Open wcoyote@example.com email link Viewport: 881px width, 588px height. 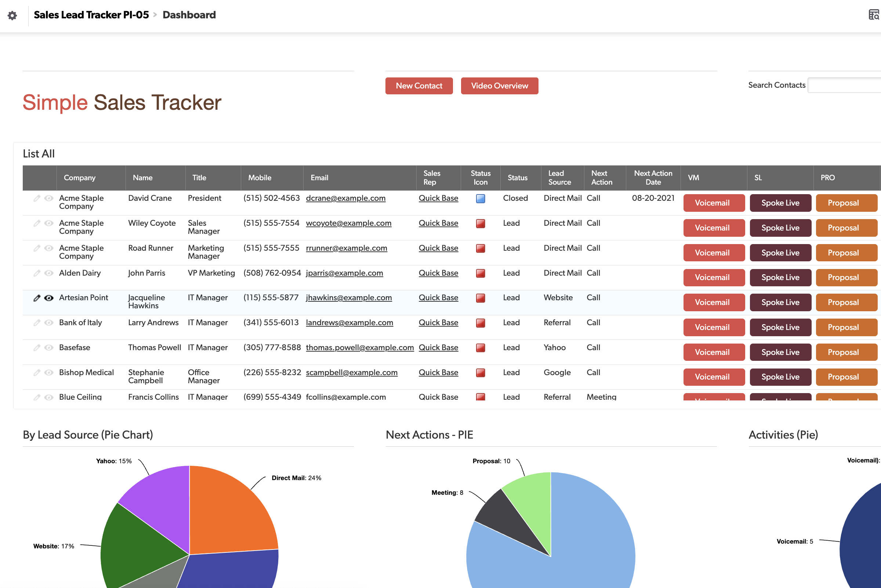[x=348, y=223]
